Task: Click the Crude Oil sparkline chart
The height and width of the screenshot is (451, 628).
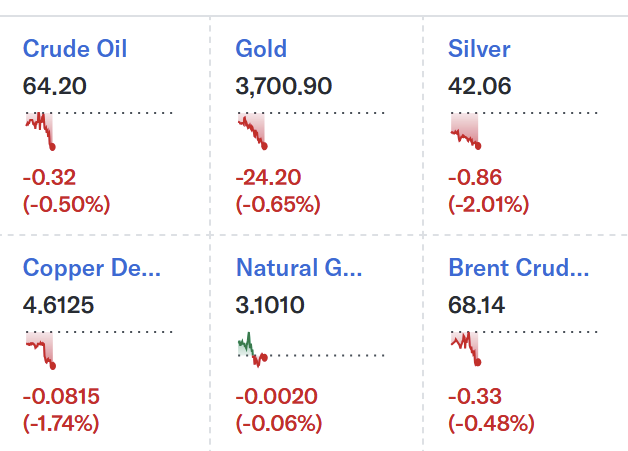Action: (99, 131)
